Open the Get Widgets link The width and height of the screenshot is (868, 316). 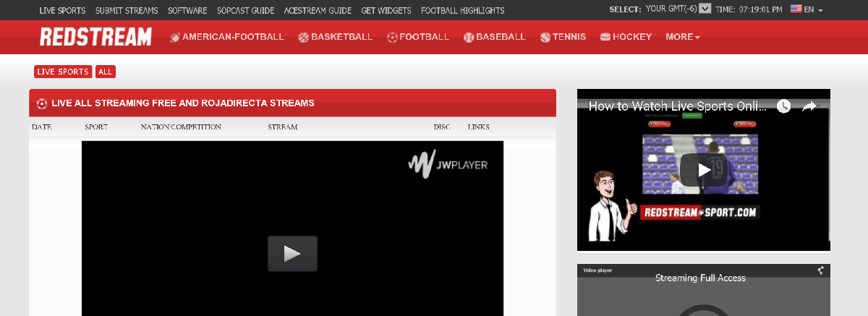386,11
